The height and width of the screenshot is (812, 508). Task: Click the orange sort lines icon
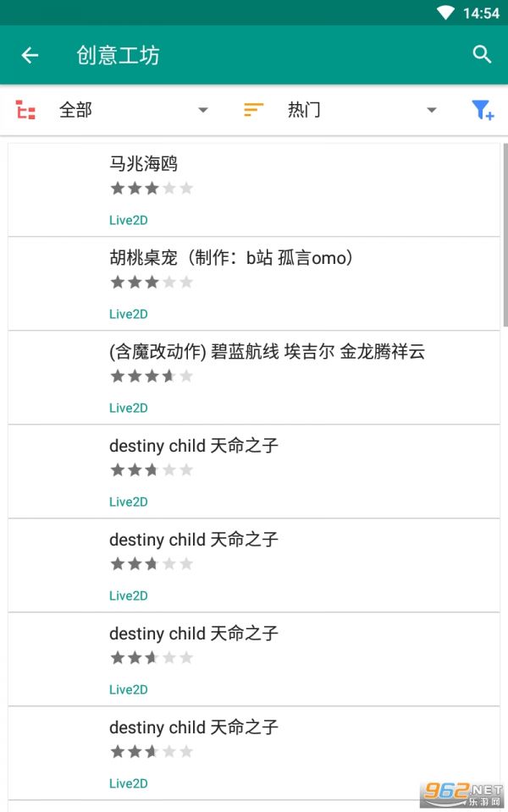tap(253, 110)
